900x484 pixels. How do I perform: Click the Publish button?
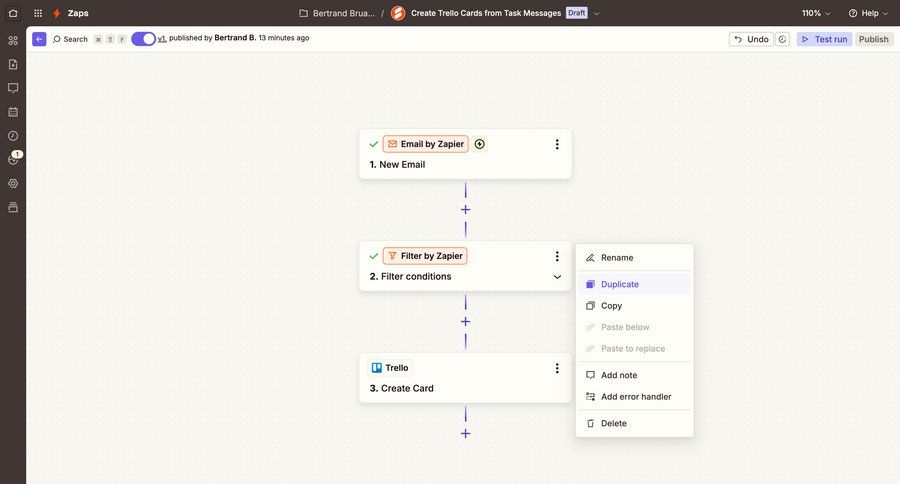coord(874,39)
